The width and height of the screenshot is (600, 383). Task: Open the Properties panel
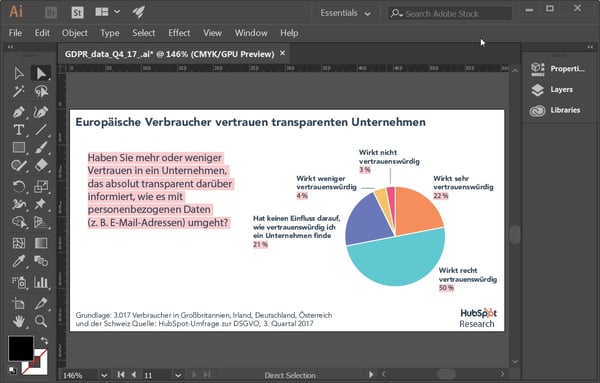point(558,68)
